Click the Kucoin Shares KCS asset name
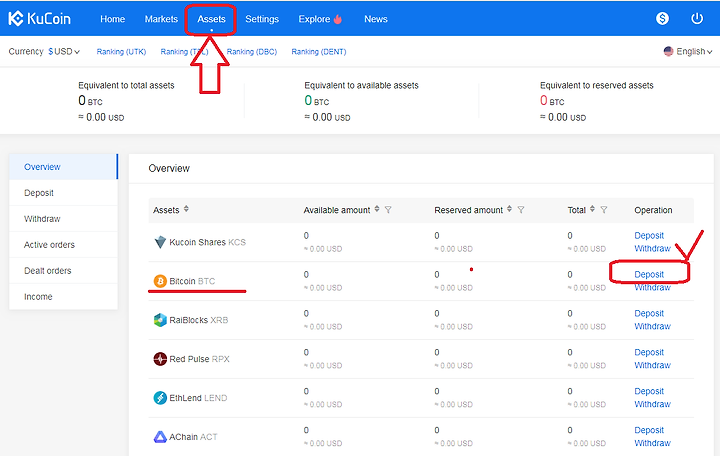 (208, 242)
